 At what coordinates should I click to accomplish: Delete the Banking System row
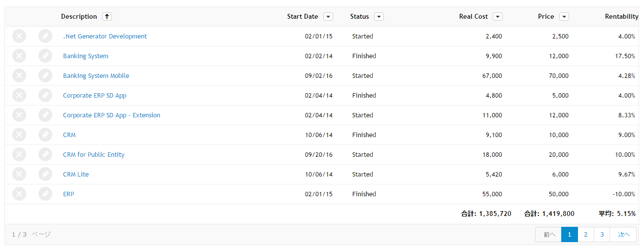[19, 56]
